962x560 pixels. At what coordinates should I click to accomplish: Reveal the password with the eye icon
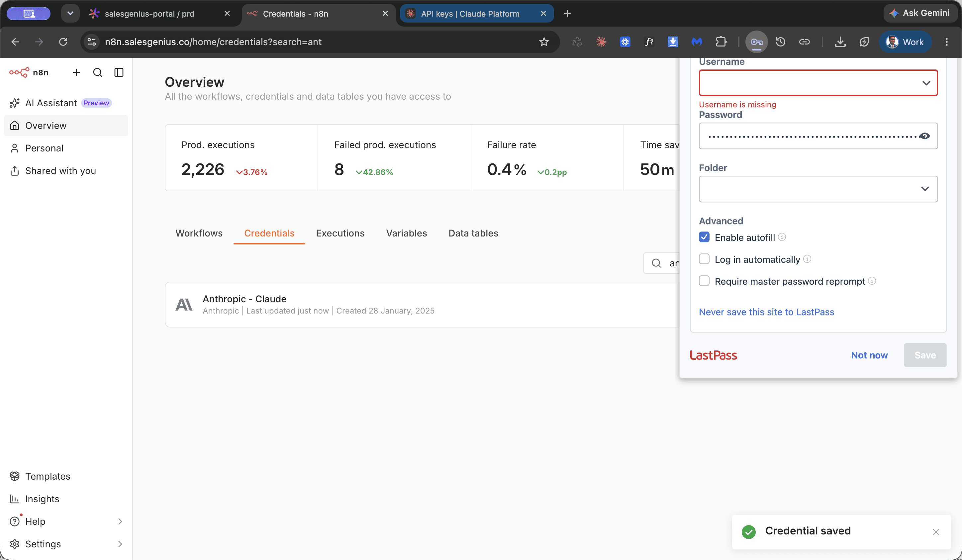pos(924,136)
